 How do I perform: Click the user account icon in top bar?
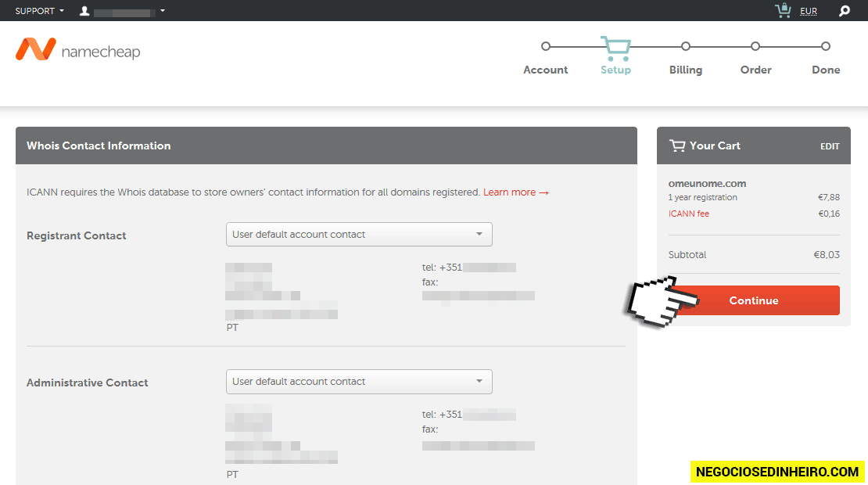(84, 11)
